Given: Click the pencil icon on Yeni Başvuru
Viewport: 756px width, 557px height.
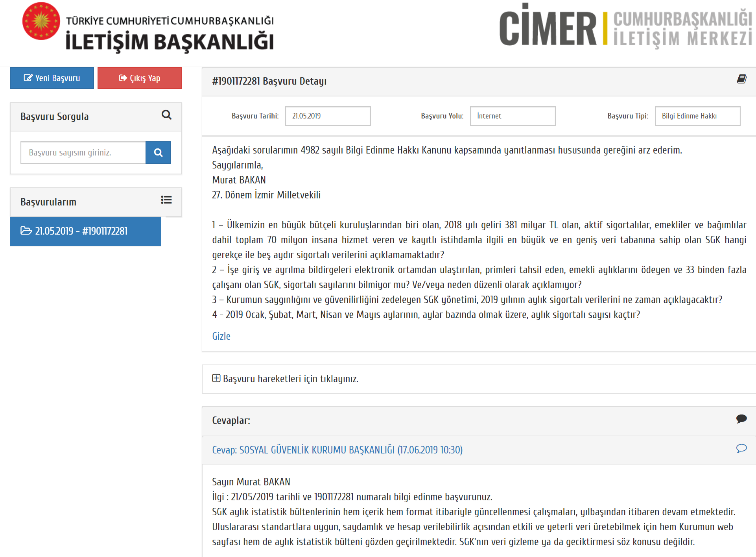Looking at the screenshot, I should point(28,78).
